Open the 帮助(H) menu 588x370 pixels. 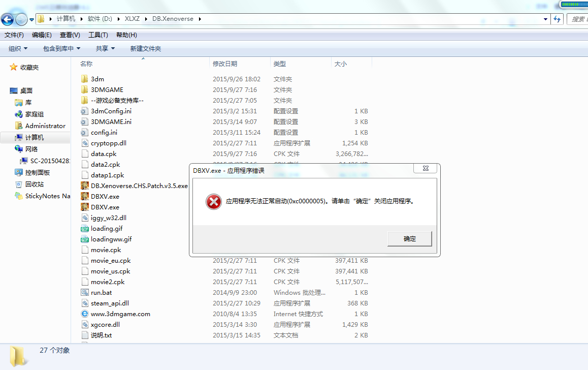(x=126, y=35)
